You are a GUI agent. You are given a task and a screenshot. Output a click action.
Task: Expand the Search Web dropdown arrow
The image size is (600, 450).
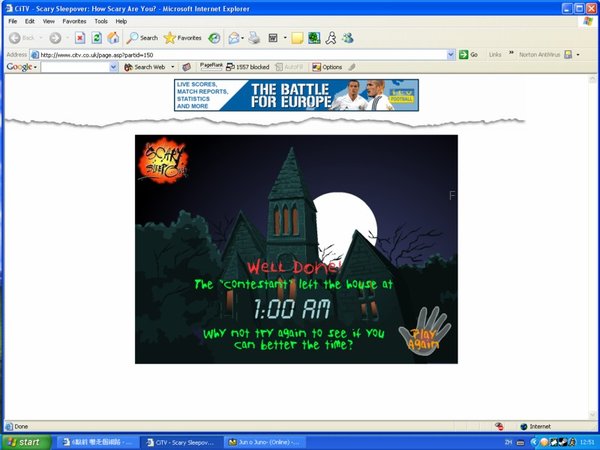pos(173,67)
